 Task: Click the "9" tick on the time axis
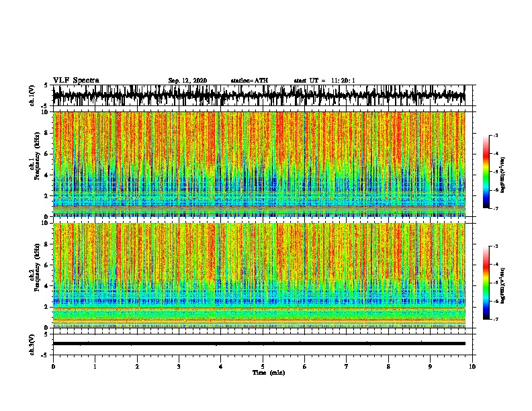click(430, 367)
